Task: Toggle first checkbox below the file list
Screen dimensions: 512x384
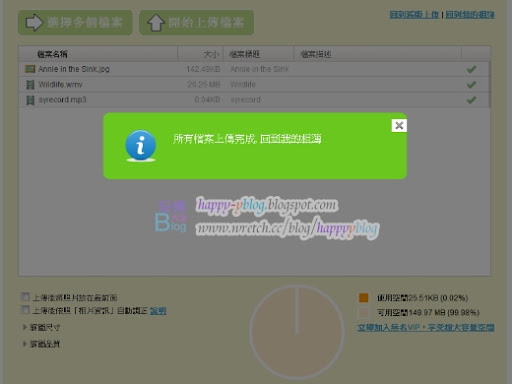Action: 25,296
